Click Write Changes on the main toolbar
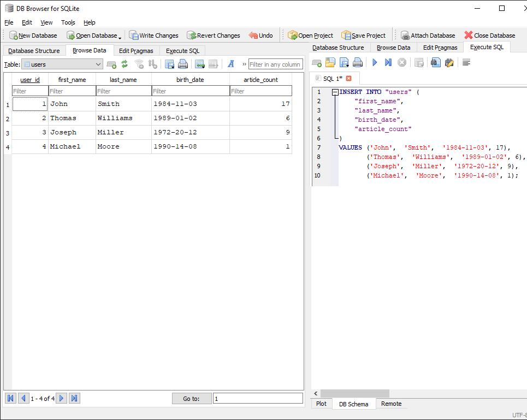527x420 pixels. [x=153, y=34]
